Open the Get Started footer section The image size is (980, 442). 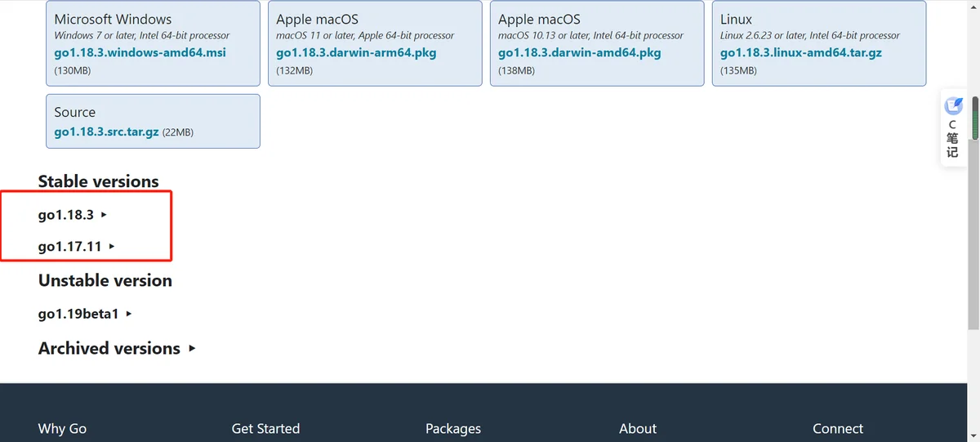click(265, 428)
